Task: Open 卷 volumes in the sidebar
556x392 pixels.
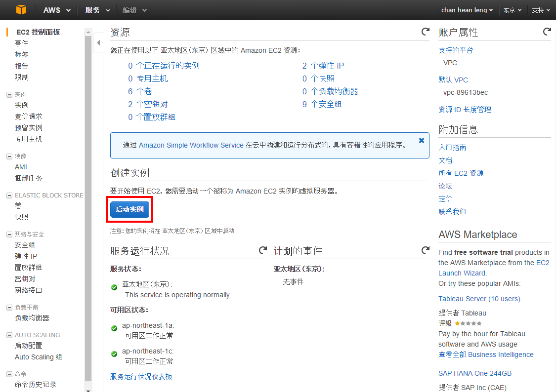Action: coord(18,206)
